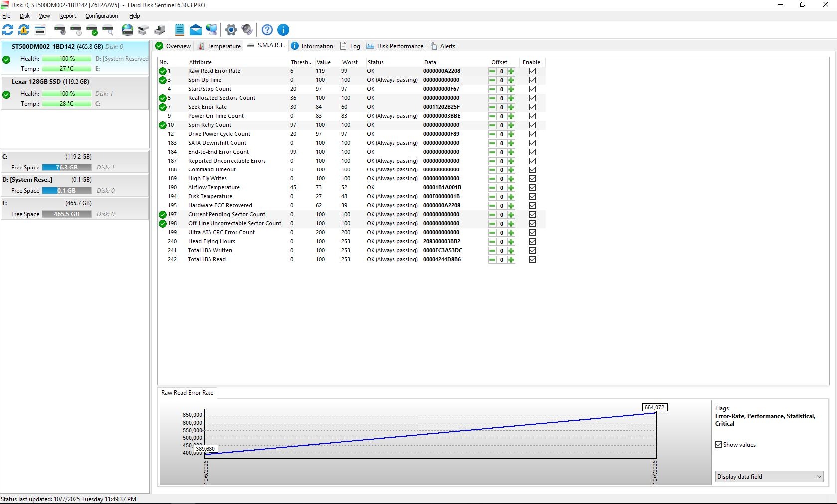Increase offset for Spin Up Time
837x504 pixels.
[511, 80]
